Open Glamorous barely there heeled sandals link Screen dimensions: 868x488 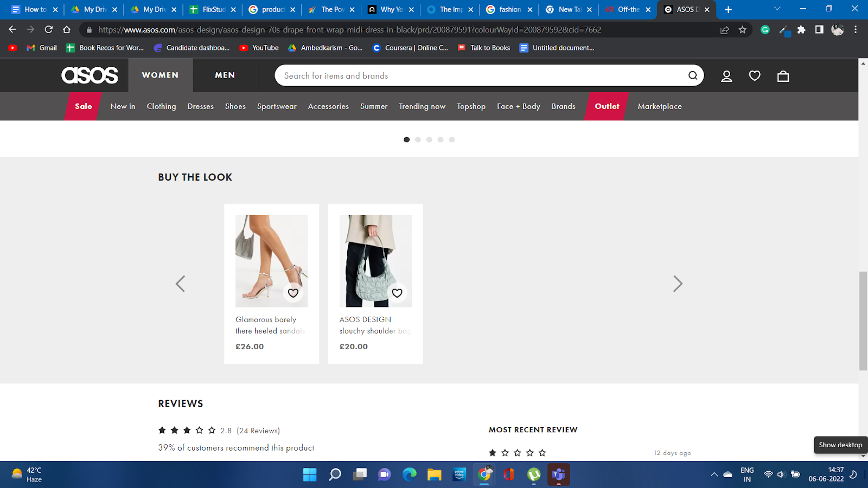(x=270, y=325)
